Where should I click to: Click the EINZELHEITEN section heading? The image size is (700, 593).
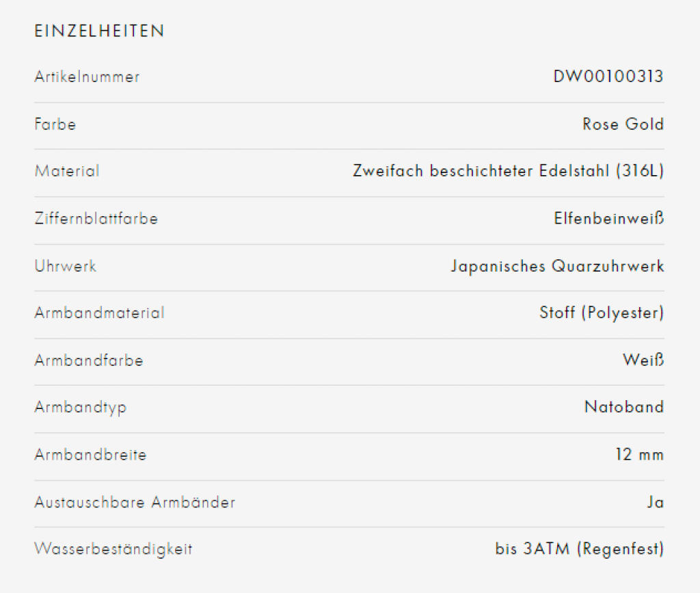point(99,31)
